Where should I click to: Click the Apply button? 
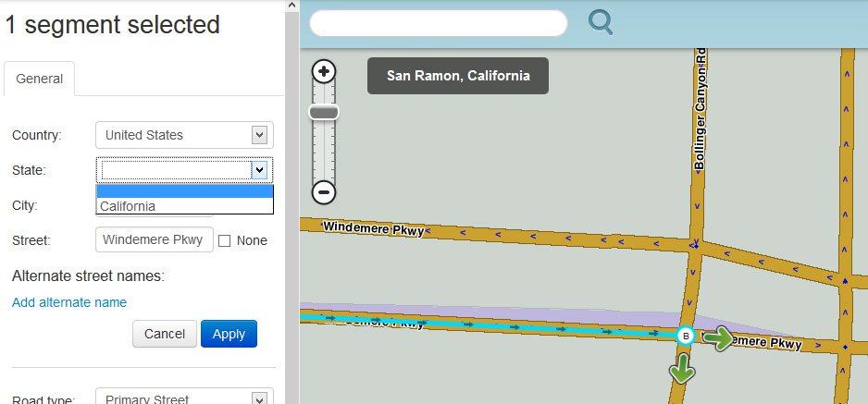point(229,334)
